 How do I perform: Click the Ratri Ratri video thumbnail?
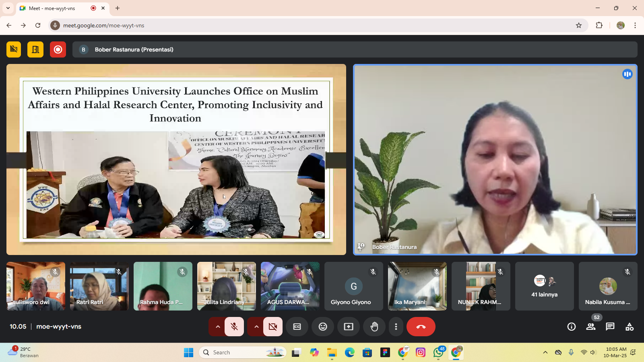(99, 286)
